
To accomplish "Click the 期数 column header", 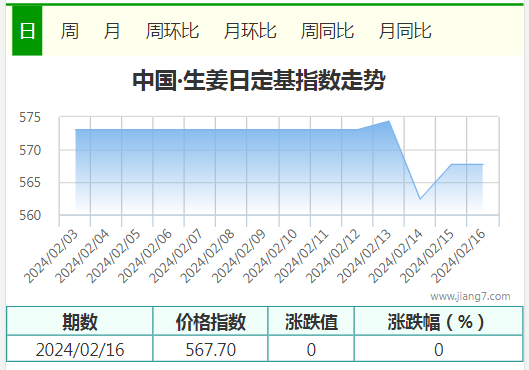I will pos(80,321).
